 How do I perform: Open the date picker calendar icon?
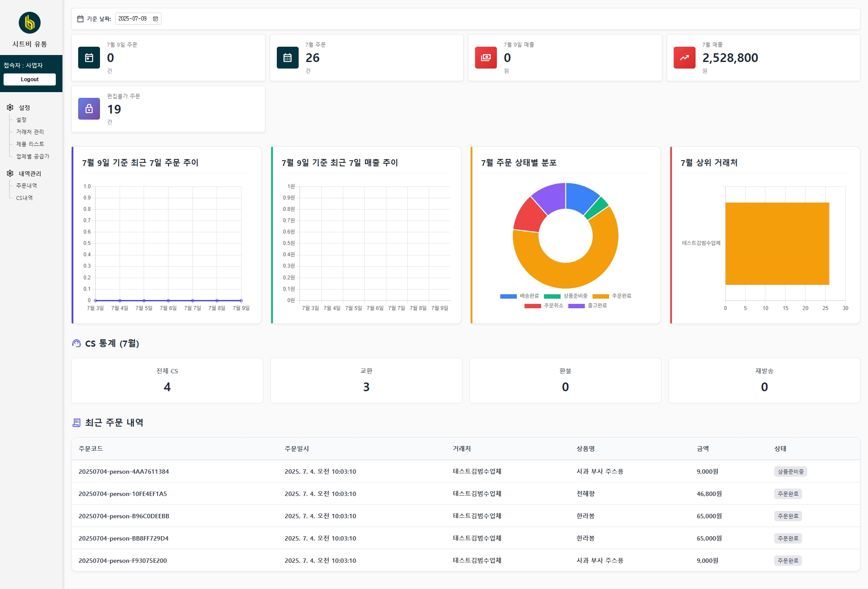tap(155, 19)
